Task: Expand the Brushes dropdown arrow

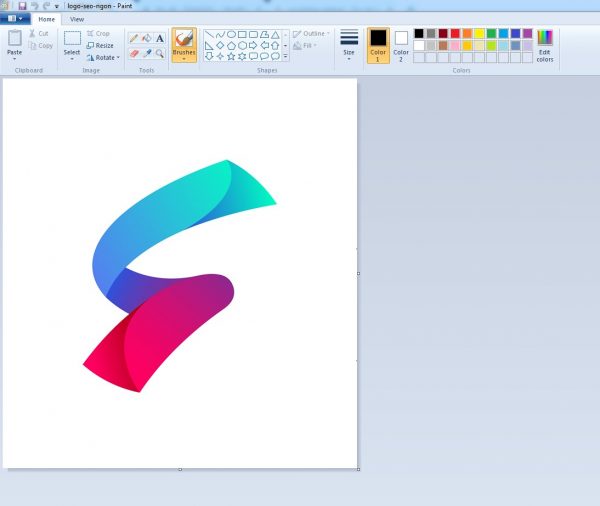Action: [184, 59]
